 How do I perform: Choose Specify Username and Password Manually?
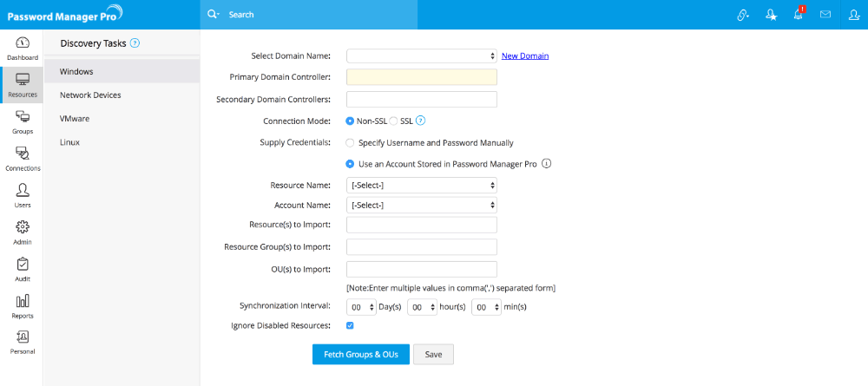[x=350, y=143]
